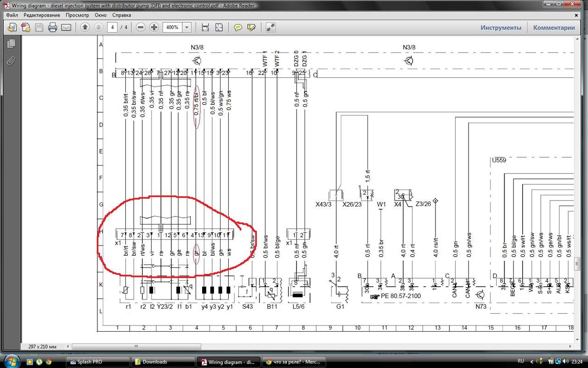
Task: Select the highlight text tool
Action: 251,28
